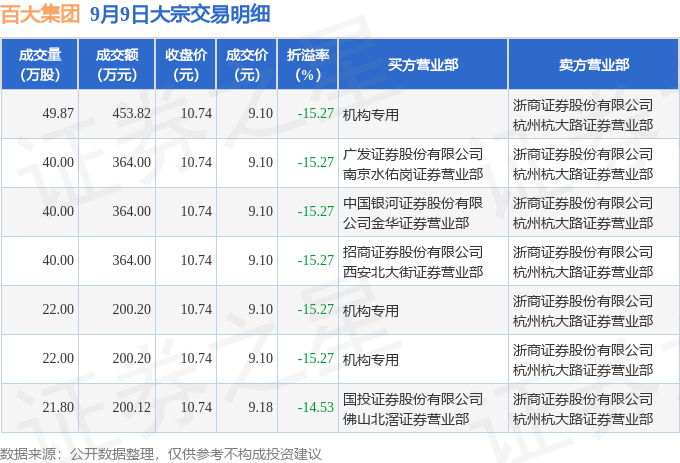Viewport: 680px width, 463px height.
Task: Click the 数据来源 footer disclaimer text
Action: click(161, 454)
